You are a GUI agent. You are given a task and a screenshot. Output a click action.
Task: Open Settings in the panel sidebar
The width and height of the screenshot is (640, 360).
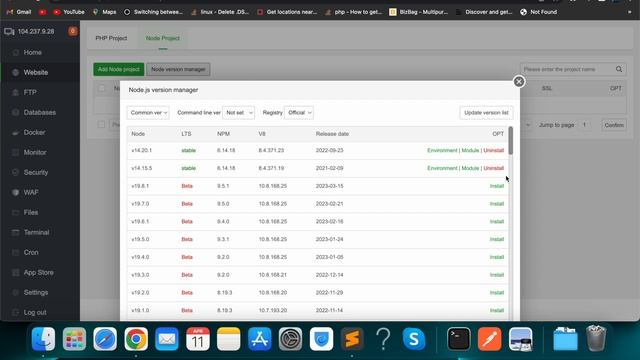[x=36, y=292]
